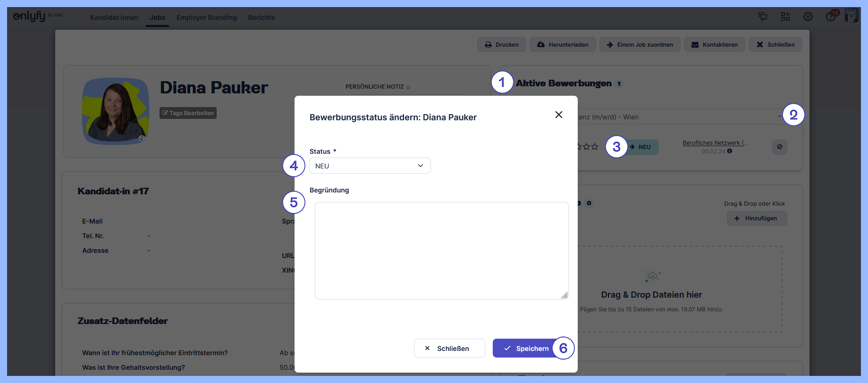Click the Tags Bearbeiten button
The image size is (868, 383).
click(188, 113)
